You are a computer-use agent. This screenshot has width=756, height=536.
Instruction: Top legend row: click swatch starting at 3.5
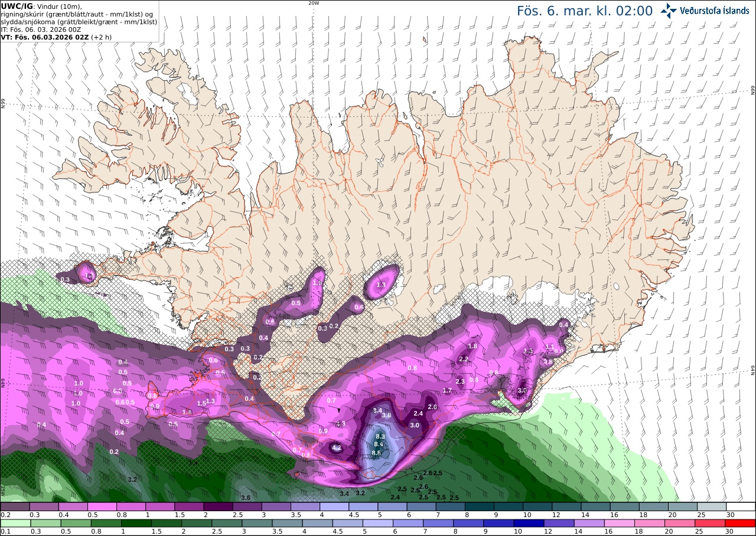[x=305, y=506]
